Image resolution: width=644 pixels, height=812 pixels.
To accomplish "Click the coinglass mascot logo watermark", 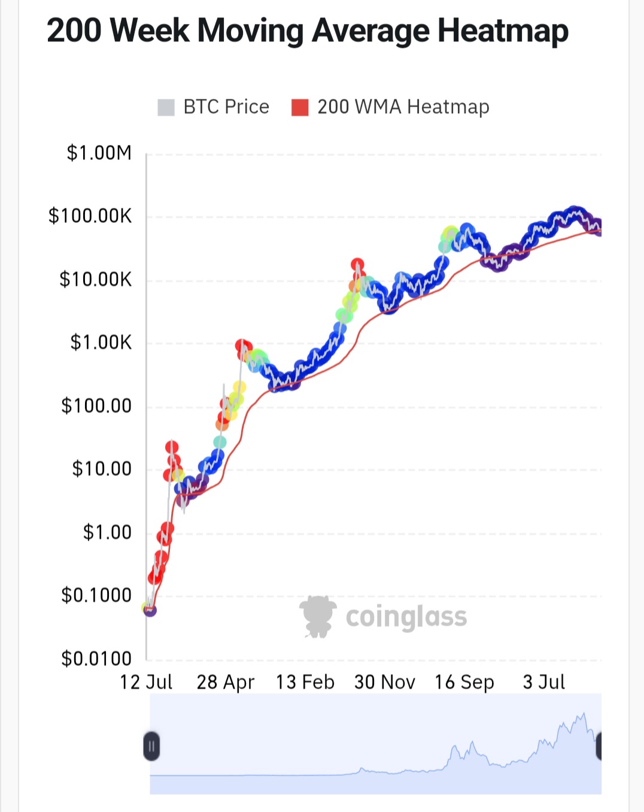I will click(x=318, y=617).
